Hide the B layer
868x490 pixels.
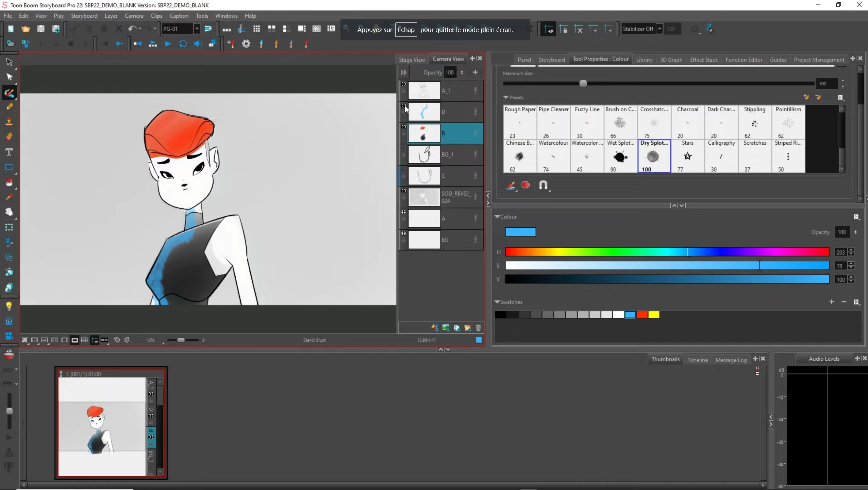[x=403, y=127]
